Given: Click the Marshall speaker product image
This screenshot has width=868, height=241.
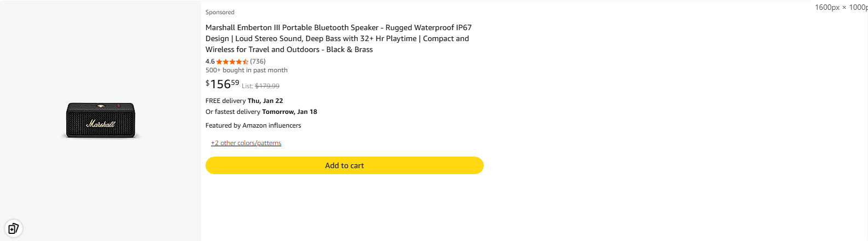Looking at the screenshot, I should click(101, 120).
